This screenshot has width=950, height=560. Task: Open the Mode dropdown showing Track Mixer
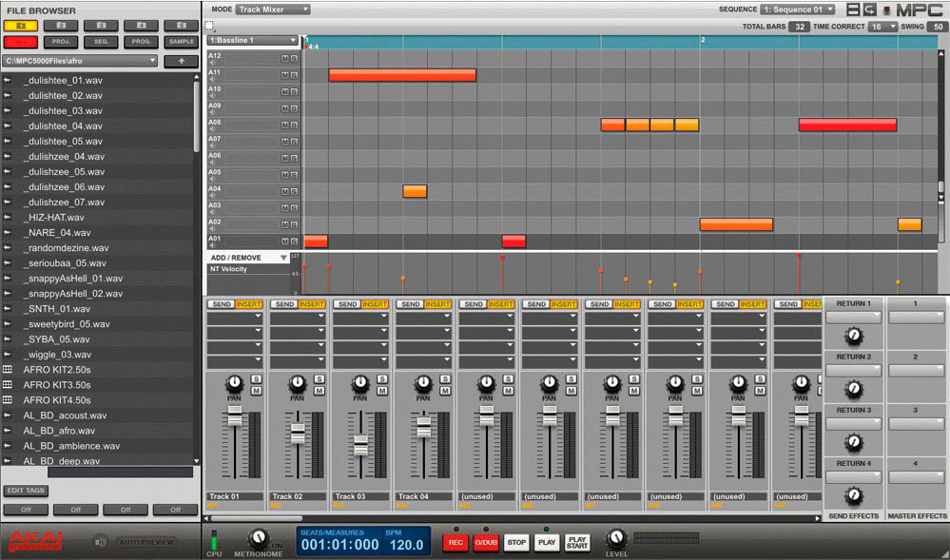point(273,10)
